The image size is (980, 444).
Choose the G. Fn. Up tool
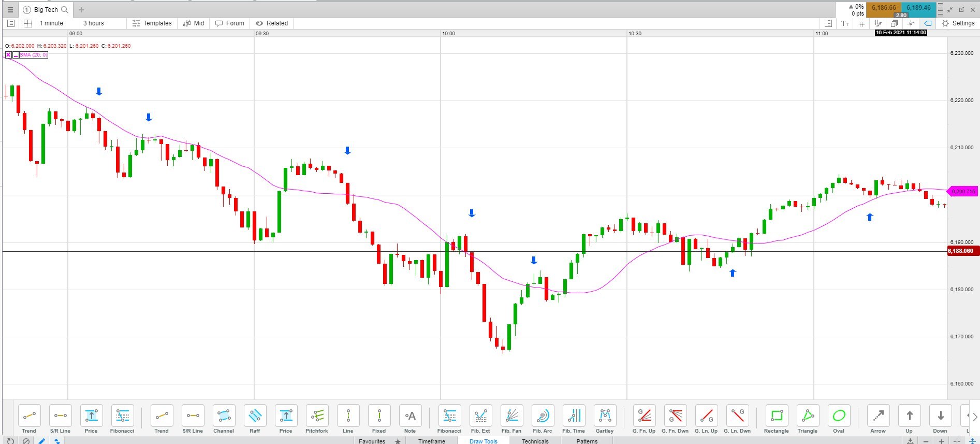644,419
